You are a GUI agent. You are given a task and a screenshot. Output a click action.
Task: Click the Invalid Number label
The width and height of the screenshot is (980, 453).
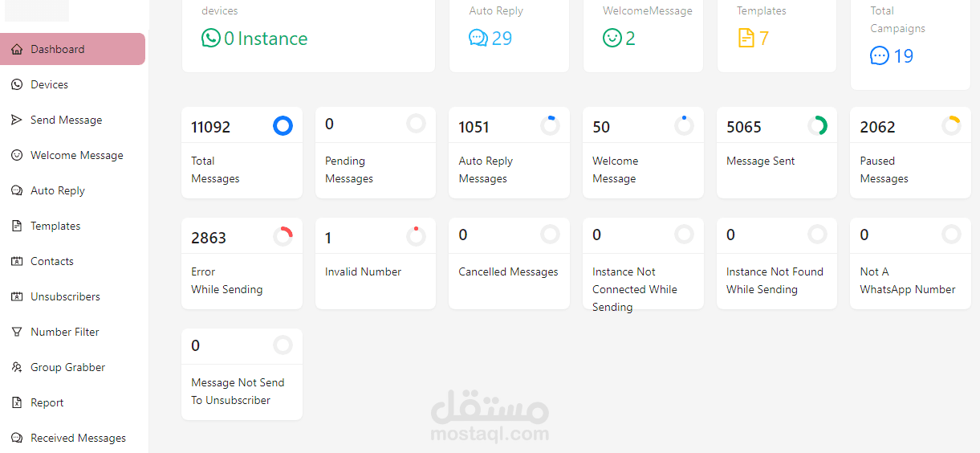pos(363,271)
